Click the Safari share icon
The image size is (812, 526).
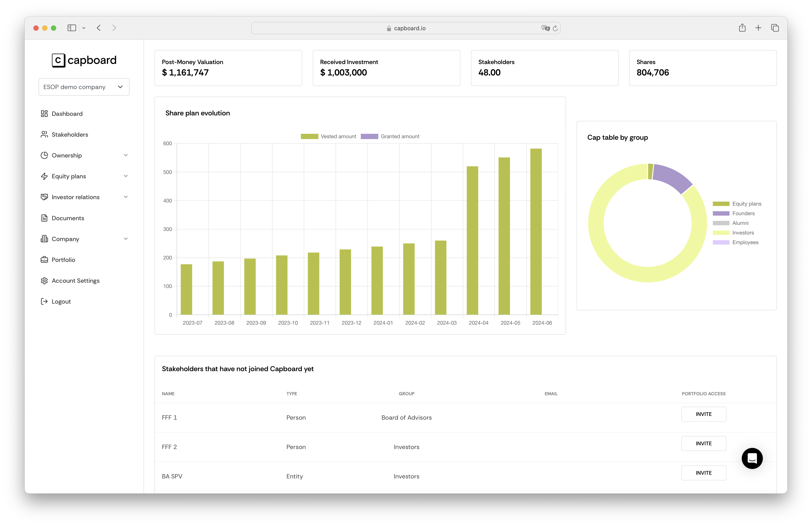(742, 28)
